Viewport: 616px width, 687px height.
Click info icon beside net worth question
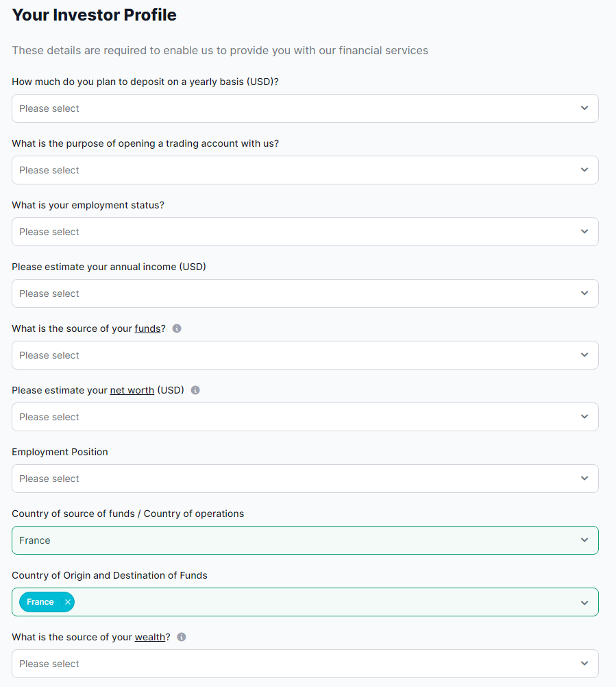click(x=195, y=390)
